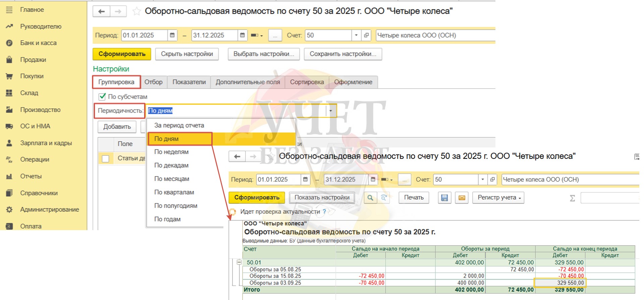The width and height of the screenshot is (644, 300).
Task: Open the Счет 50 dropdown list
Action: (356, 35)
